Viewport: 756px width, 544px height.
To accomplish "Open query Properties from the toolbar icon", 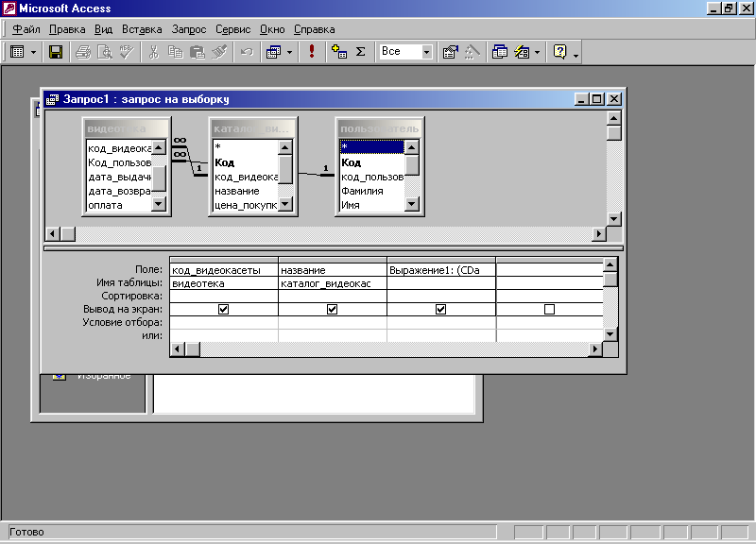I will [451, 52].
